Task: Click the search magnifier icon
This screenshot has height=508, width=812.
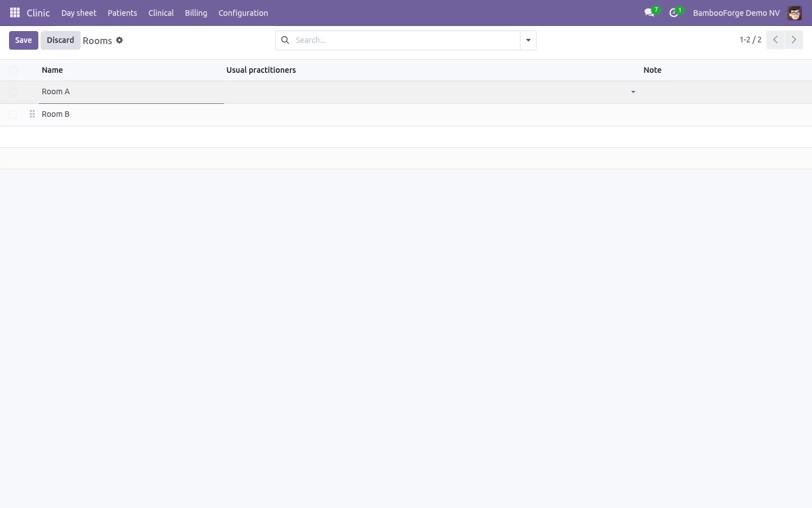Action: pos(285,40)
